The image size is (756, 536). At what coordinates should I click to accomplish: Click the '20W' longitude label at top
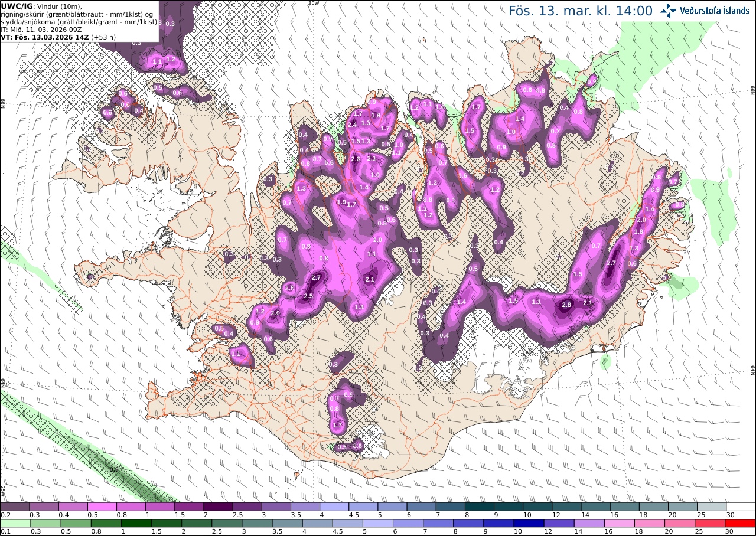click(x=314, y=3)
